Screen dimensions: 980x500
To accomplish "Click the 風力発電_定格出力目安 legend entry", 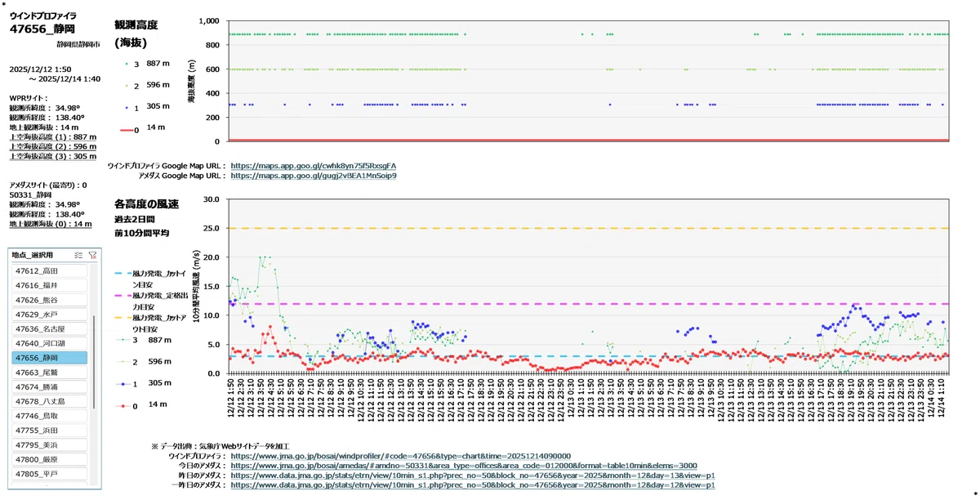I will click(149, 299).
